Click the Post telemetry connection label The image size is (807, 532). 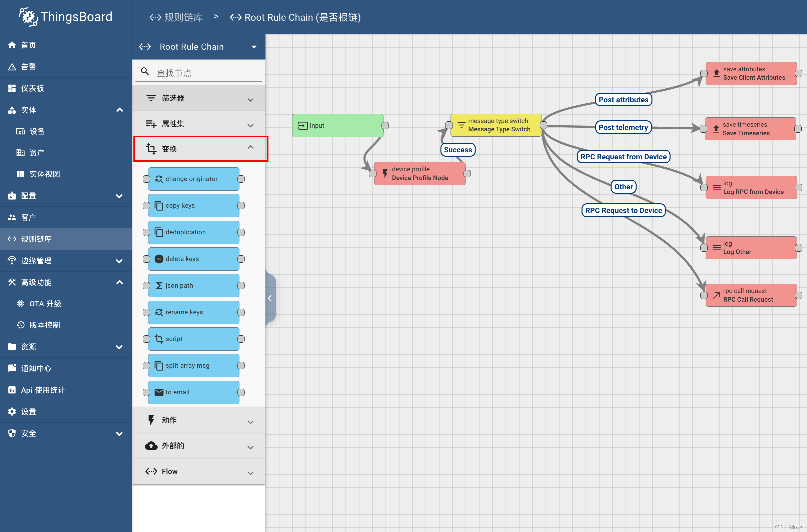click(623, 128)
